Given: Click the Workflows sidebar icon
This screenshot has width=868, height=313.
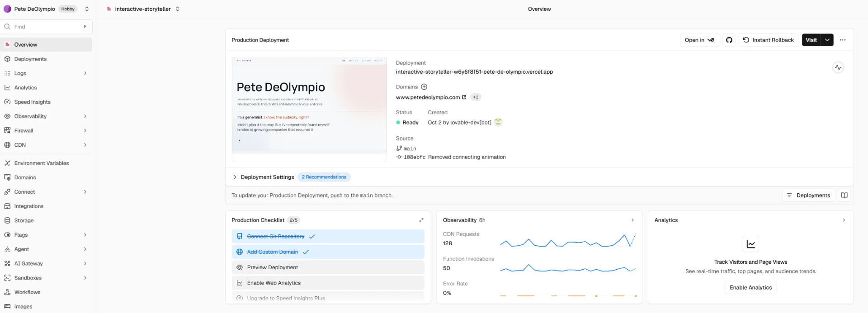Looking at the screenshot, I should coord(7,292).
